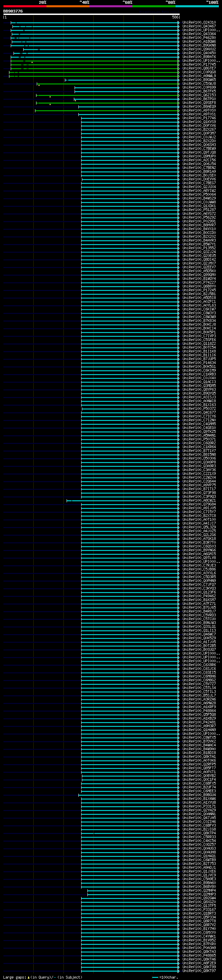Select label UniRef100_A9T0S1

pyautogui.click(x=199, y=114)
